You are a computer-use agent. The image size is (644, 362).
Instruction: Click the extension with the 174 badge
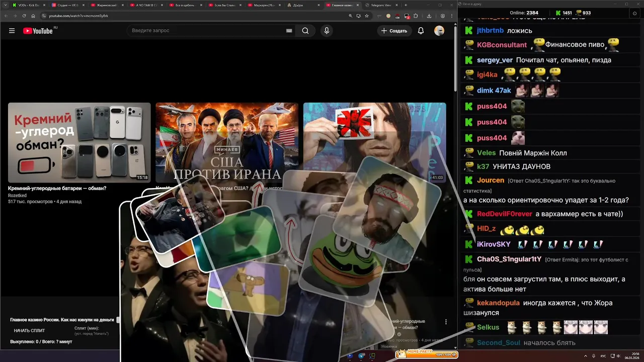[x=397, y=16]
